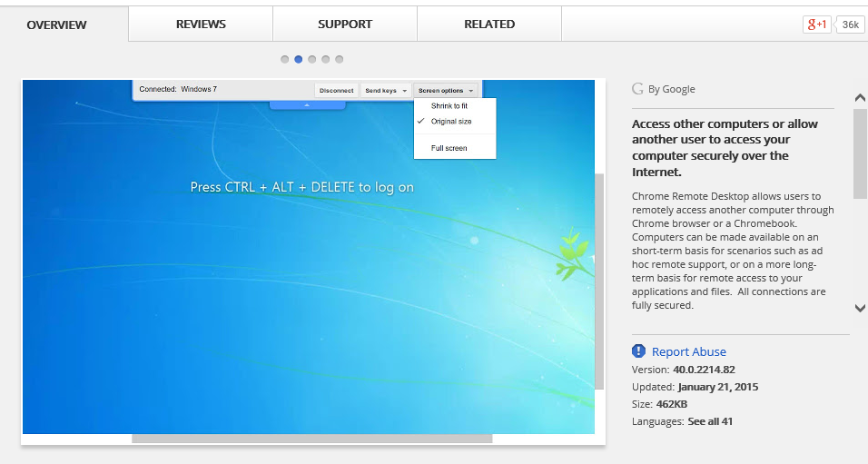Click the screenshot's vertical scrollbar
This screenshot has width=868, height=464.
pyautogui.click(x=599, y=281)
